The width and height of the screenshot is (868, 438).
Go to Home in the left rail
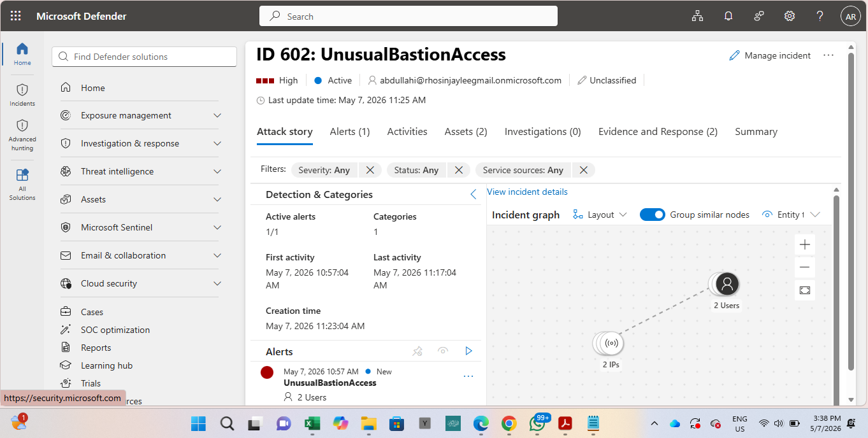point(22,54)
